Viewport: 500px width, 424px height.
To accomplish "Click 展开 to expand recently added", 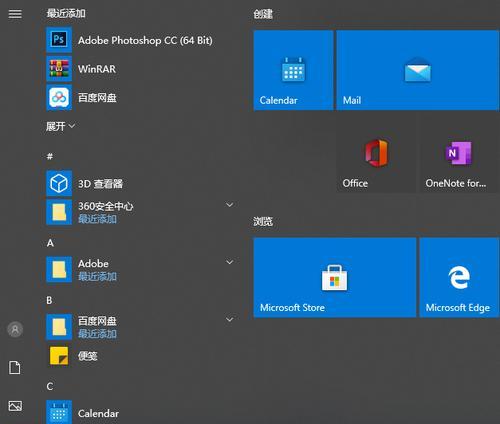I will (x=60, y=126).
